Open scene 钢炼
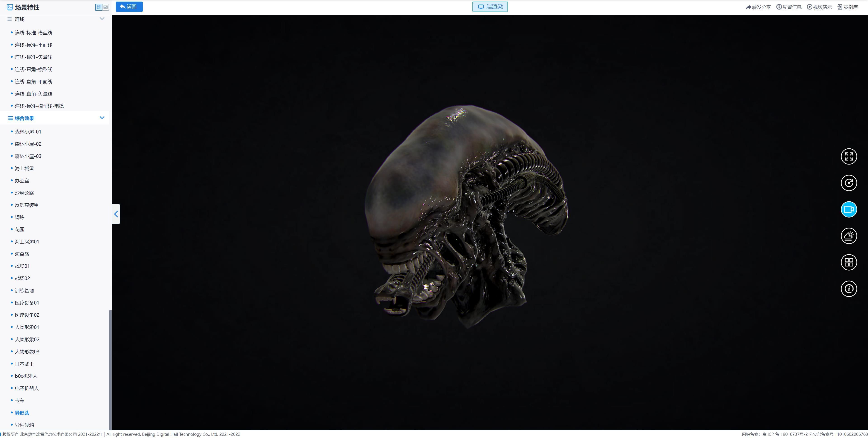 (x=19, y=217)
